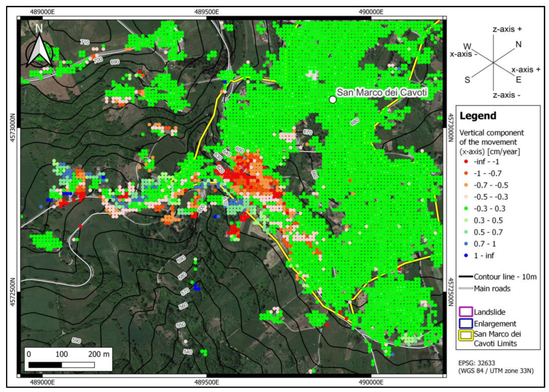Click the scale bar black segment

(x=45, y=365)
